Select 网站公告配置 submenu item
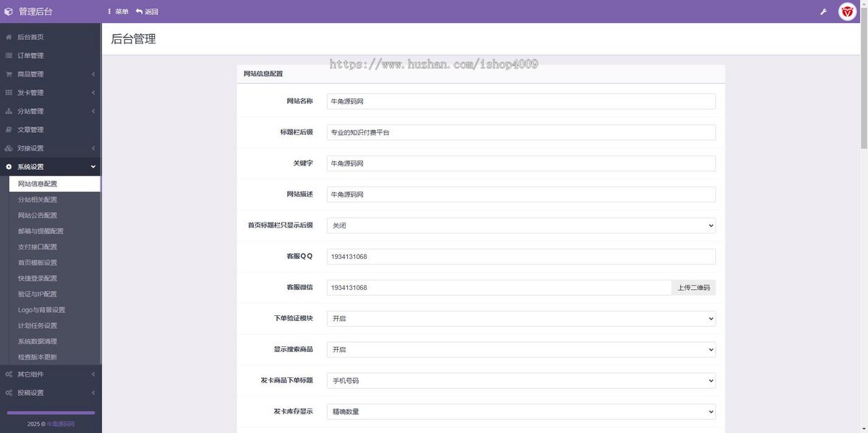 (54, 215)
